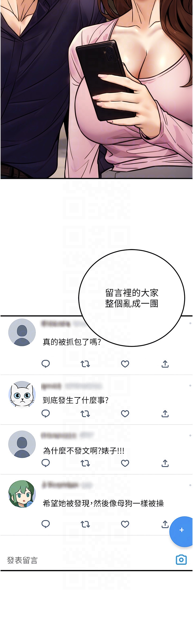193x644 pixels.
Task: Open the white cat avatar profile
Action: click(x=22, y=394)
